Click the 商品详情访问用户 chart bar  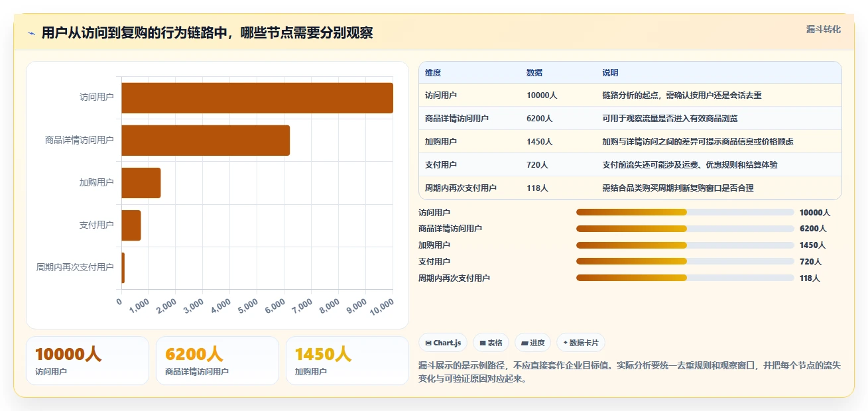click(x=206, y=141)
